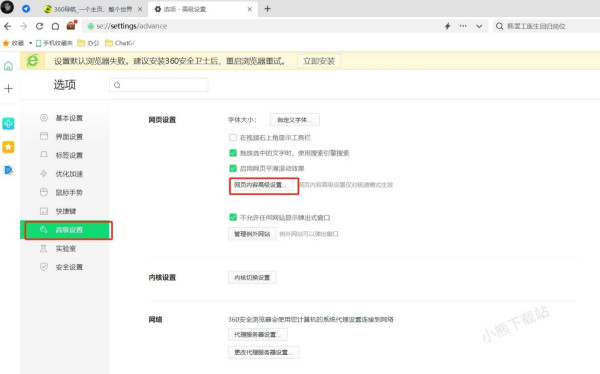This screenshot has height=374, width=600.
Task: Click the 自定义字体 button
Action: [x=295, y=120]
